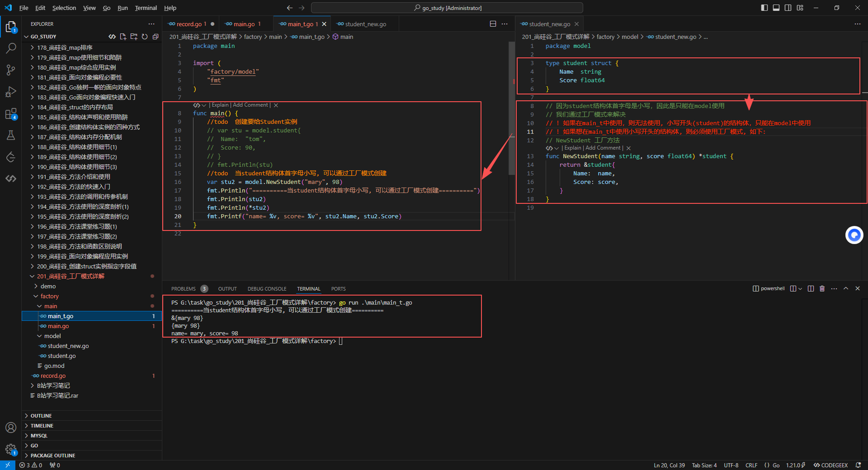Open the Terminal menu
The image size is (868, 470).
146,8
